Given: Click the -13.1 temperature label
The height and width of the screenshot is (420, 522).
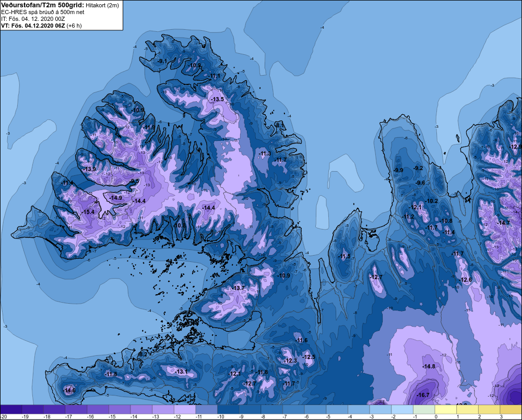Looking at the screenshot, I should 182,372.
